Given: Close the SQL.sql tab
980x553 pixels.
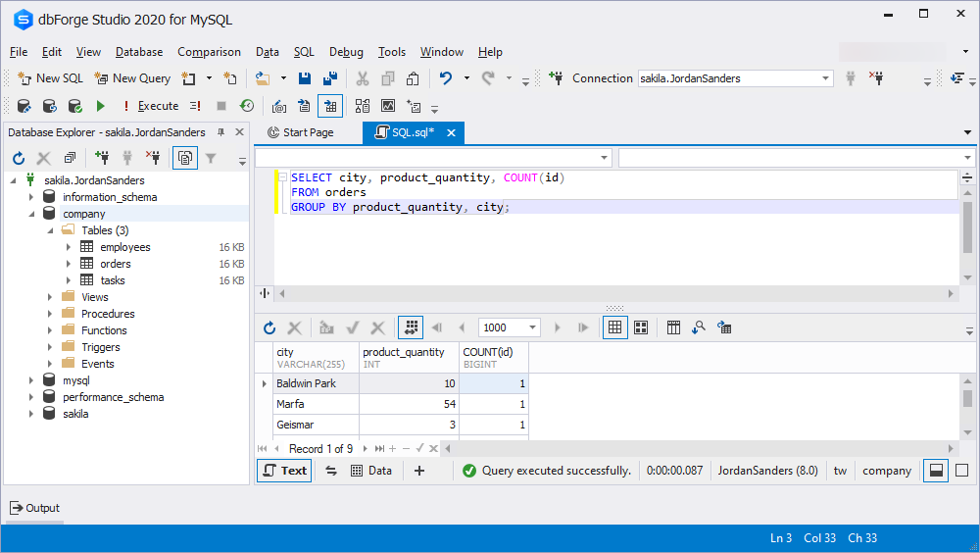Looking at the screenshot, I should tap(451, 132).
